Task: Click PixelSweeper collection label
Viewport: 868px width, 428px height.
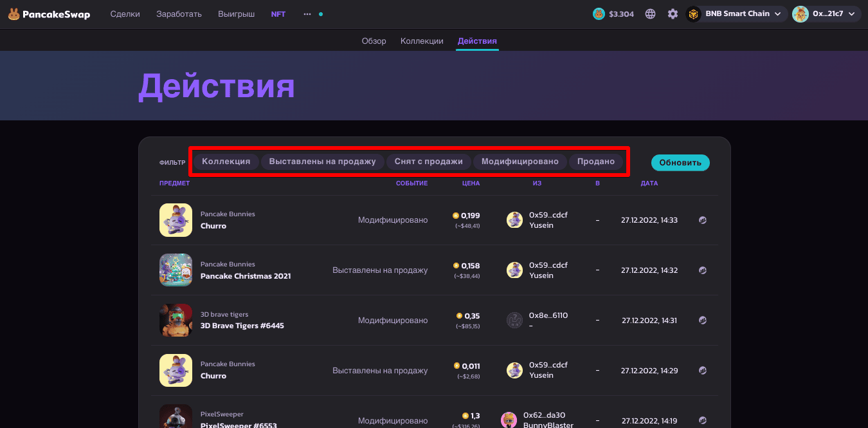Action: click(x=222, y=414)
